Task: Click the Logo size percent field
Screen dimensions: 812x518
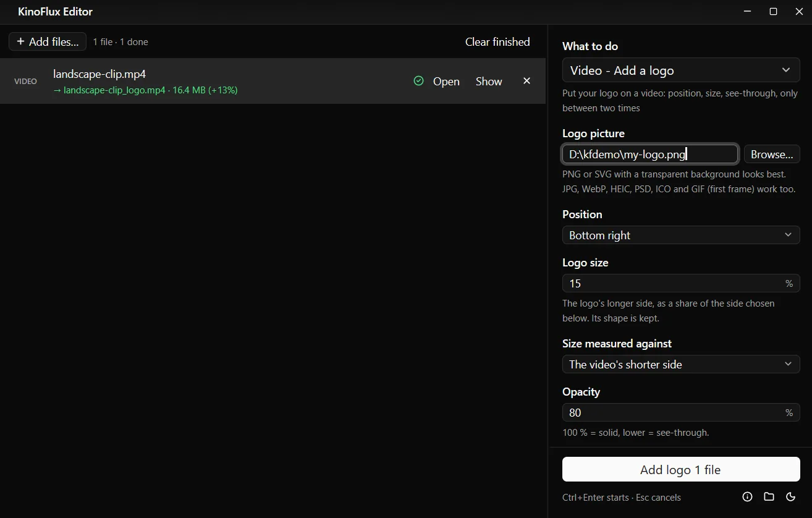Action: 681,283
